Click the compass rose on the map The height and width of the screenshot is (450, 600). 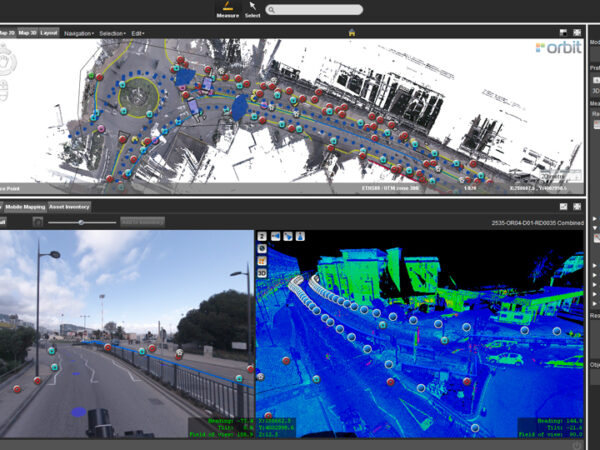(6, 61)
